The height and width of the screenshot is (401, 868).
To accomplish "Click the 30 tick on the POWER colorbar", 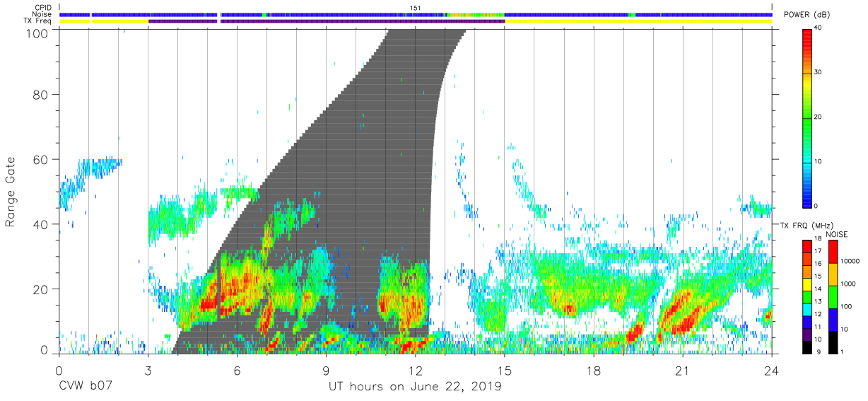I will point(819,72).
